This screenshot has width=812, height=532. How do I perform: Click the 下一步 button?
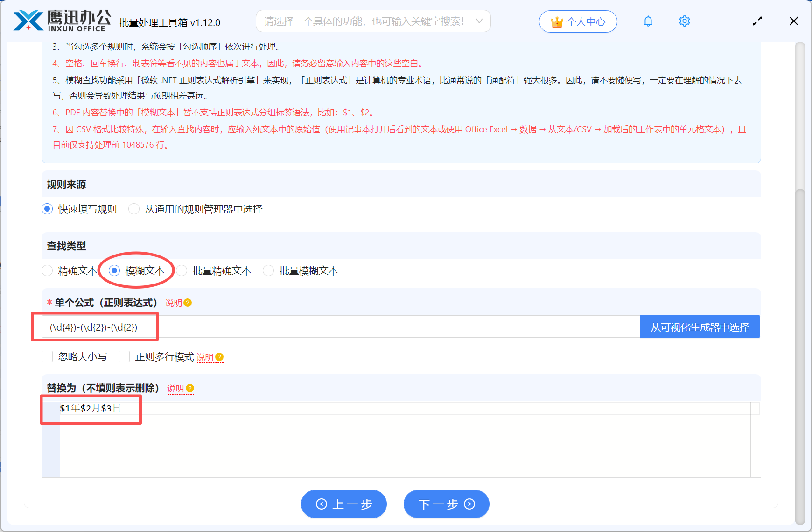pos(446,504)
